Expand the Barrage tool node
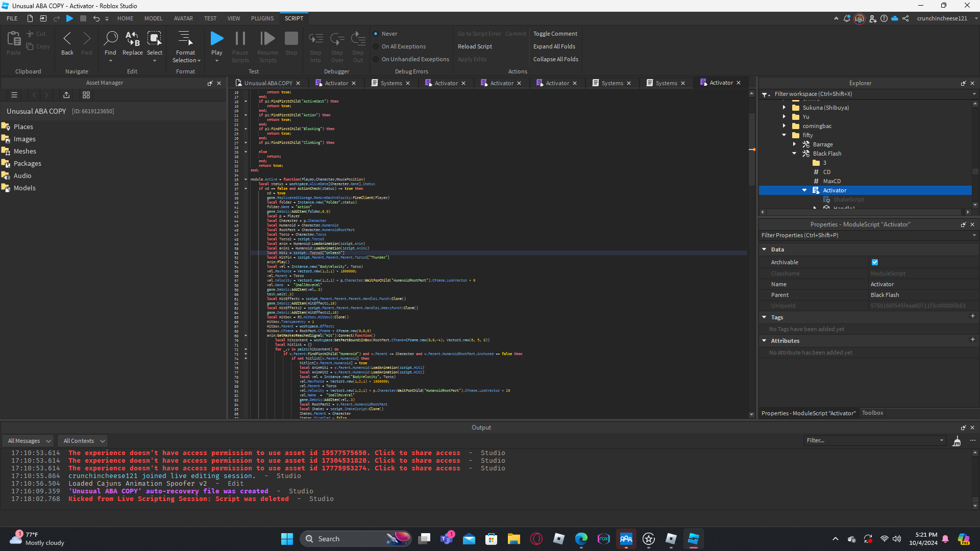This screenshot has height=551, width=980. coord(795,144)
